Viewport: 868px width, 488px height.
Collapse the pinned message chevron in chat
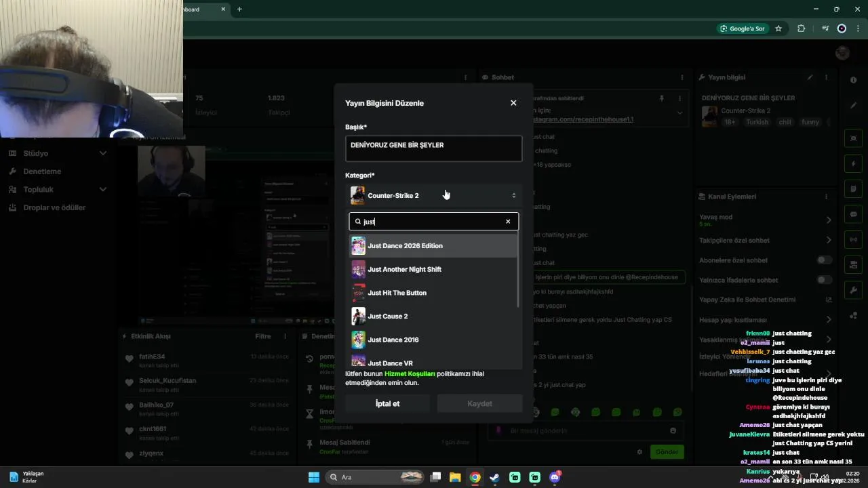click(679, 113)
